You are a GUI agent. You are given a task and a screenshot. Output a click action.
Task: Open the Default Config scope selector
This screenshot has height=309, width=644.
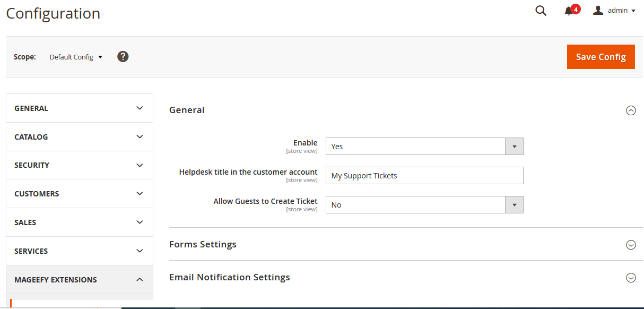76,57
